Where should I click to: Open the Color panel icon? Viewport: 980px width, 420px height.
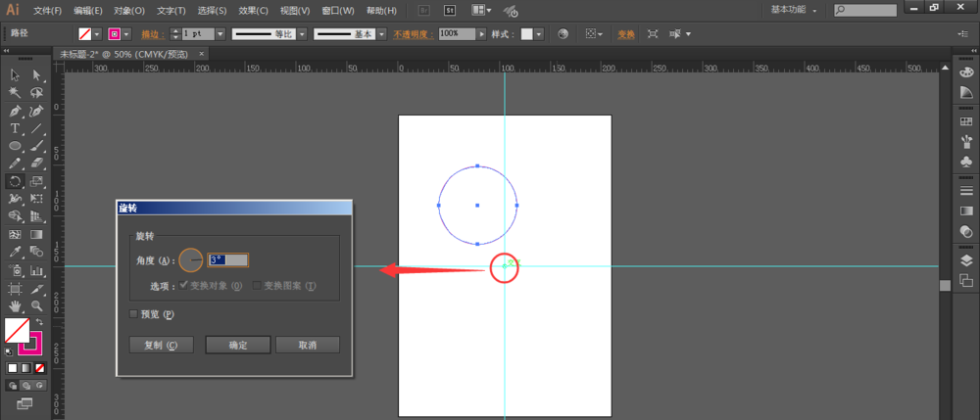pos(965,71)
